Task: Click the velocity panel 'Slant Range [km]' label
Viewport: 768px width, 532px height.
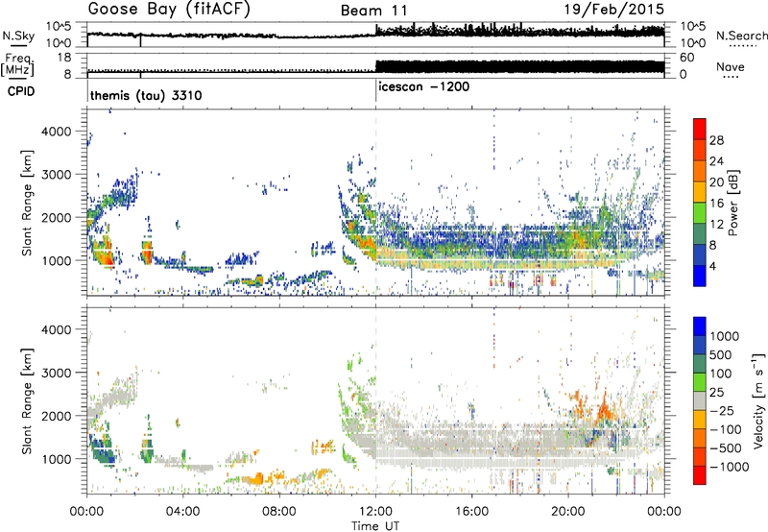Action: [28, 401]
